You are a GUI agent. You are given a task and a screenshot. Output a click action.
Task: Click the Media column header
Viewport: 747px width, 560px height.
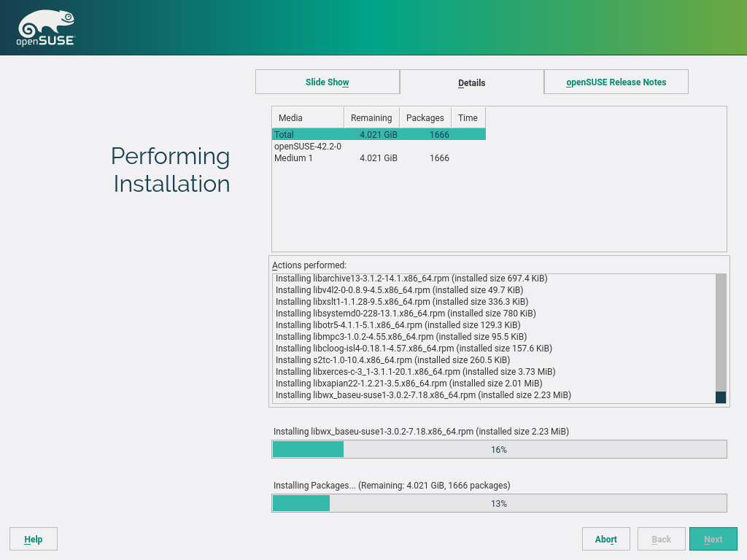(x=307, y=117)
